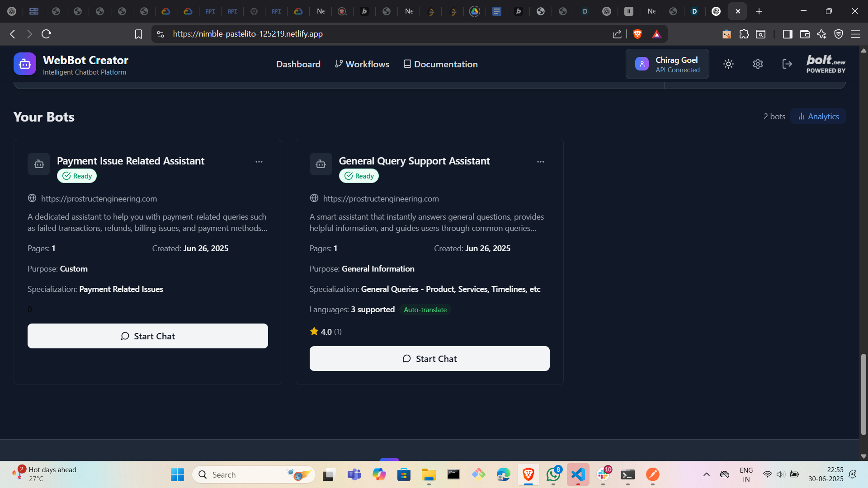Open Visual Studio Code from taskbar
The height and width of the screenshot is (488, 868).
pos(578,474)
